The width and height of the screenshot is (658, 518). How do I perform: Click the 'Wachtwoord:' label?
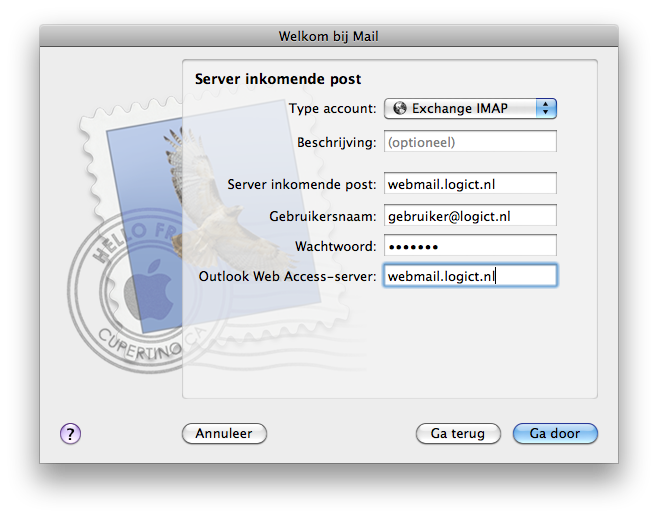336,246
